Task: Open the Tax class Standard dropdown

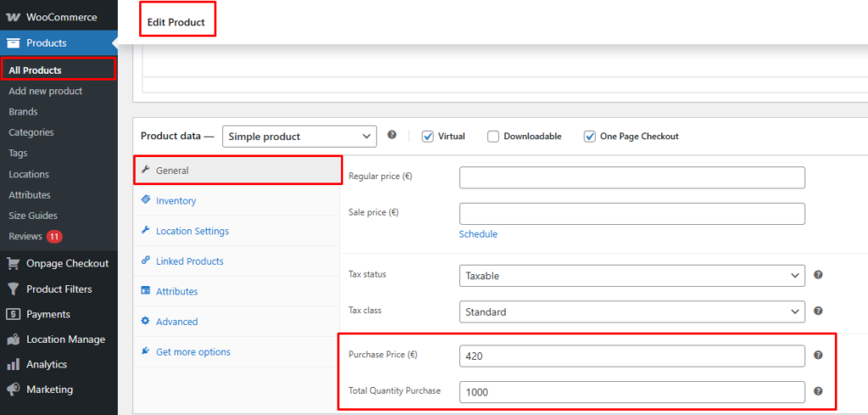Action: [x=632, y=312]
